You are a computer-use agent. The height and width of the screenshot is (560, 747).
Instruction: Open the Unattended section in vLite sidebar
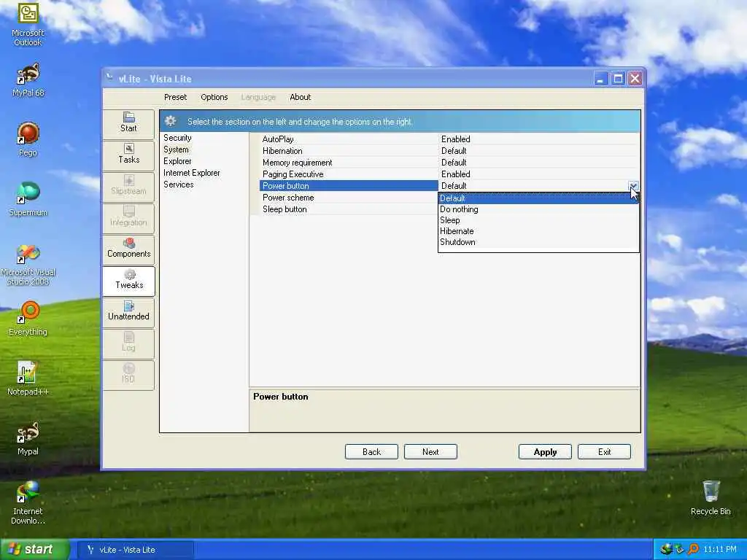128,311
